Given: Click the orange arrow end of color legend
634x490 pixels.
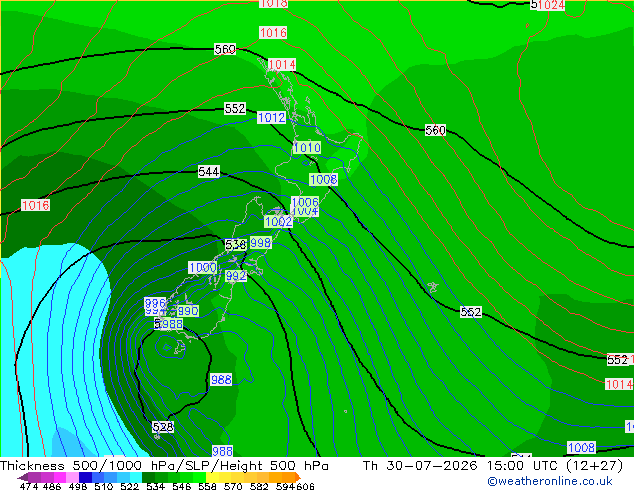Looking at the screenshot, I should coord(297,477).
